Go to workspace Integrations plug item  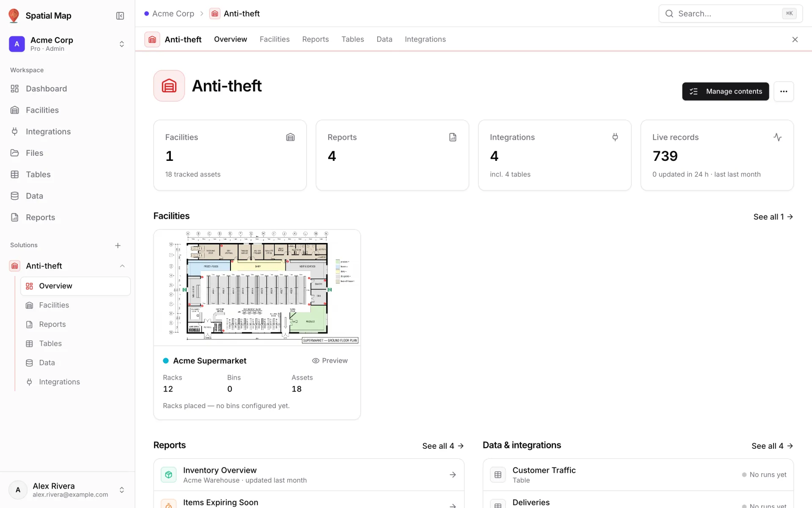pos(68,131)
